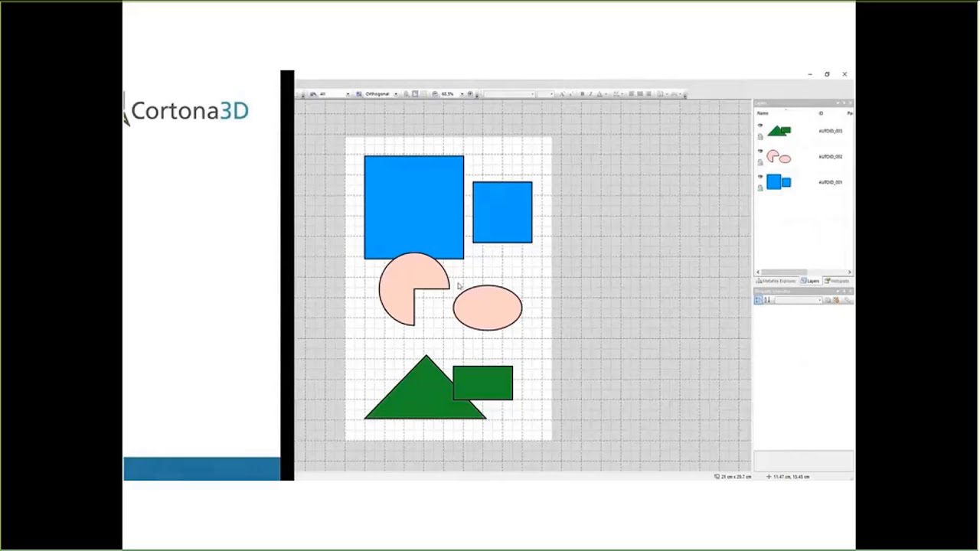The image size is (980, 551).
Task: Switch to the Layers tab
Action: point(811,281)
